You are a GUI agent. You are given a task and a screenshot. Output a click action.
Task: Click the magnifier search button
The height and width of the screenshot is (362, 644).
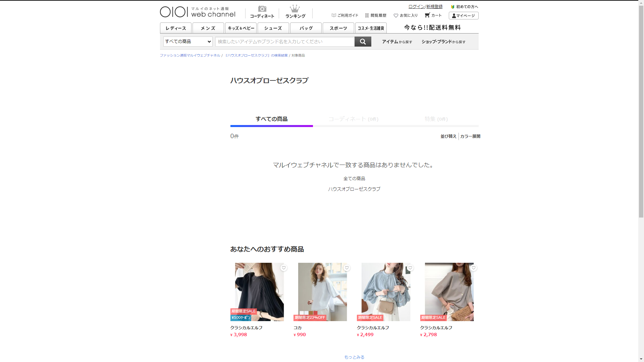363,42
